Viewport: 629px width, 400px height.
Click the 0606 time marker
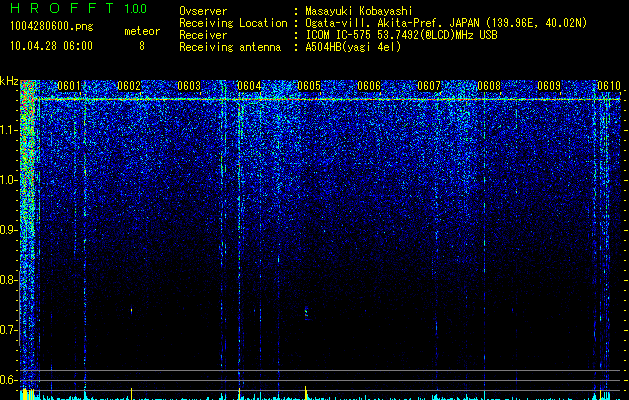coord(369,86)
